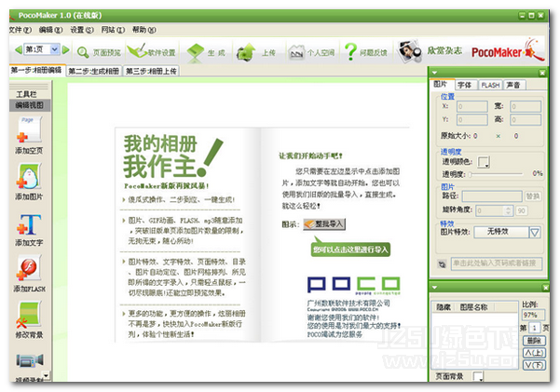Click 旋转角度 stepper arrows
560x392 pixels.
tap(508, 210)
